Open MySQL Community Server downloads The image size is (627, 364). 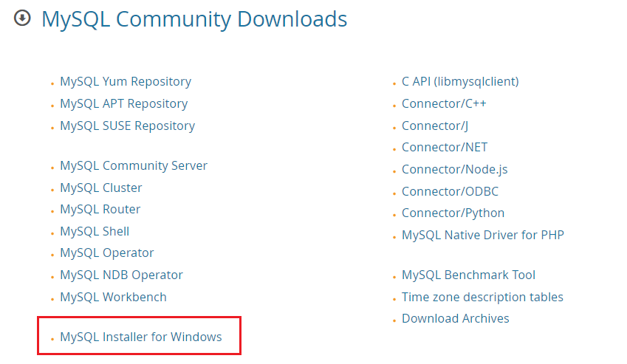coord(134,166)
